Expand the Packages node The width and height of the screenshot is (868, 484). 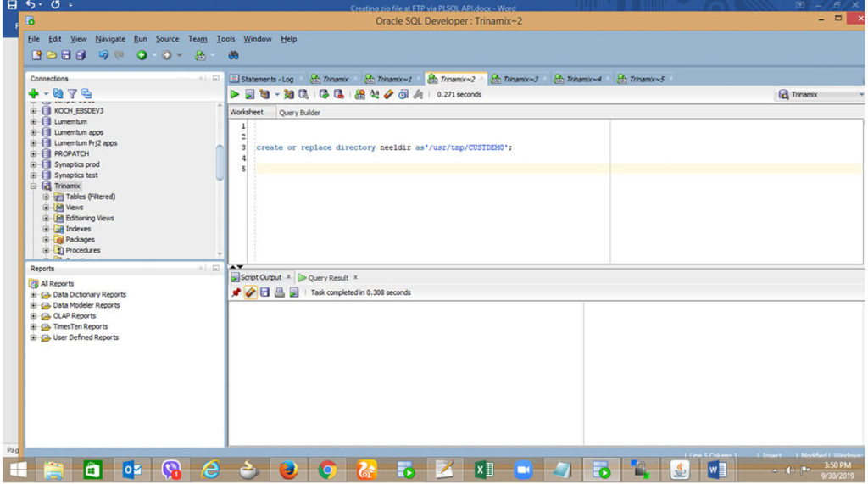coord(46,240)
